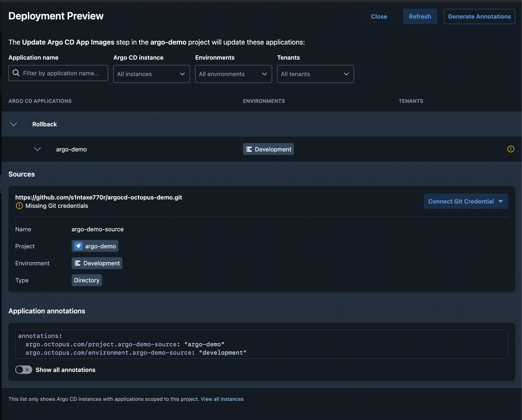This screenshot has height=420, width=522.
Task: Toggle Show all annotations switch
Action: (x=24, y=370)
